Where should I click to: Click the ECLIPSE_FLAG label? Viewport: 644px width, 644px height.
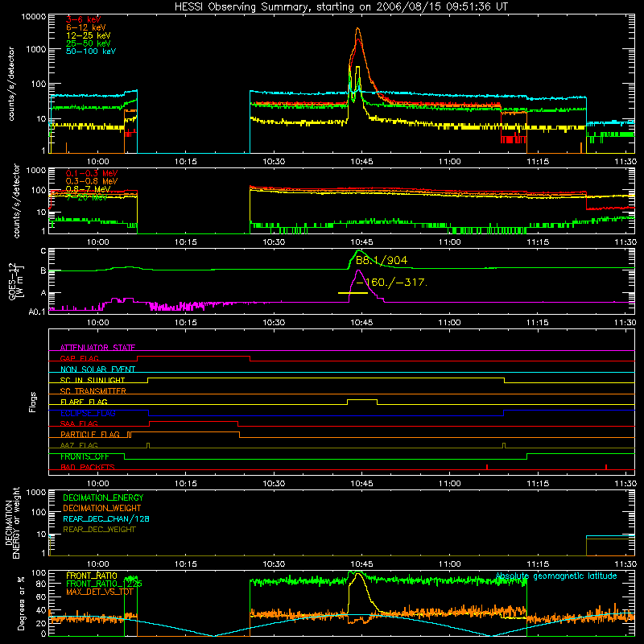(x=88, y=413)
